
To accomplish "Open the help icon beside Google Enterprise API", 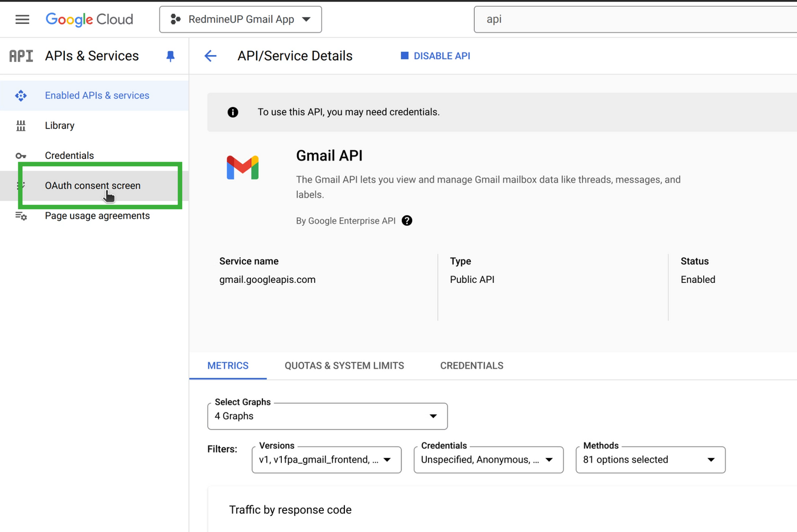I will click(406, 221).
